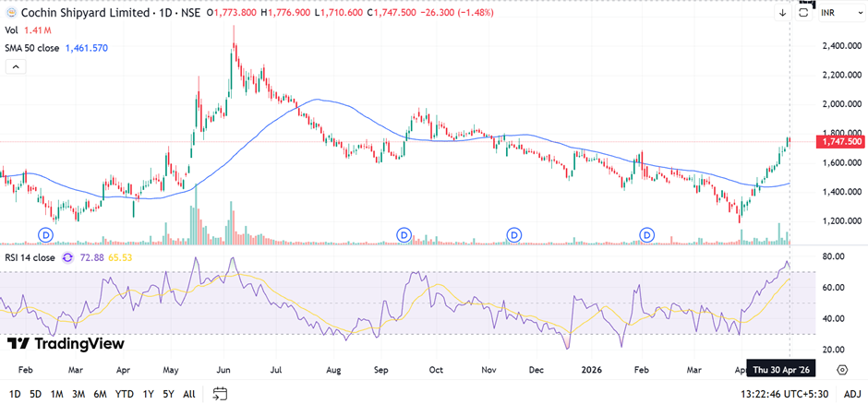
Task: Select the 1M time range
Action: 57,394
